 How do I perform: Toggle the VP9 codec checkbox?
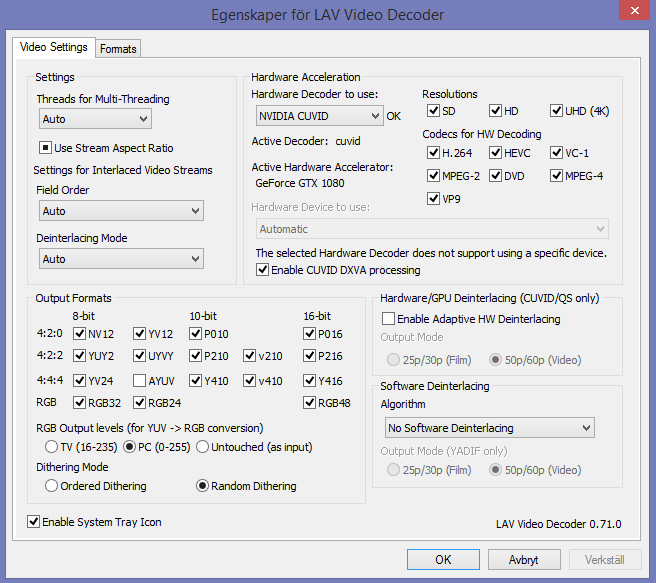click(433, 199)
